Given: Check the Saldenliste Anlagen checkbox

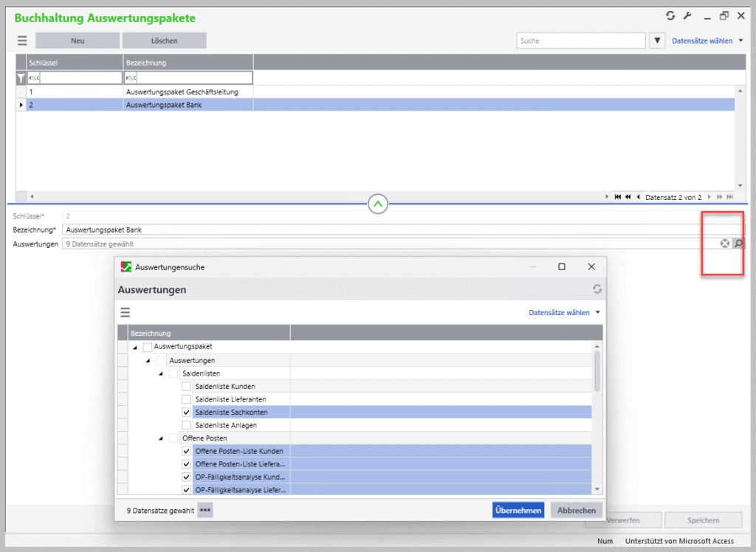Looking at the screenshot, I should click(187, 425).
